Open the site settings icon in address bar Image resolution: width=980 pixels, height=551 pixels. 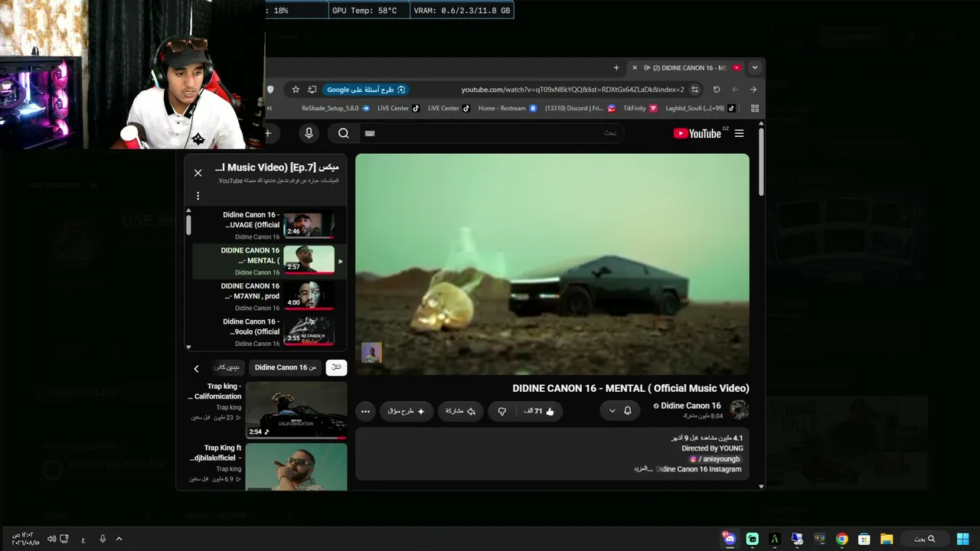coord(694,90)
